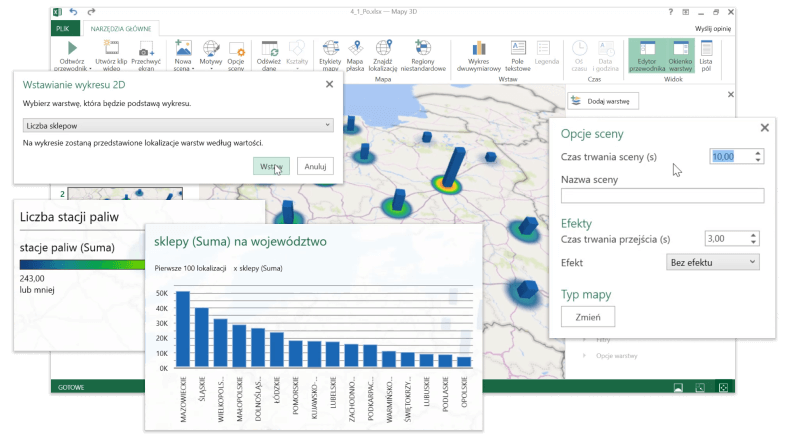Click Wyślij opinię link
790x438 pixels.
(713, 29)
